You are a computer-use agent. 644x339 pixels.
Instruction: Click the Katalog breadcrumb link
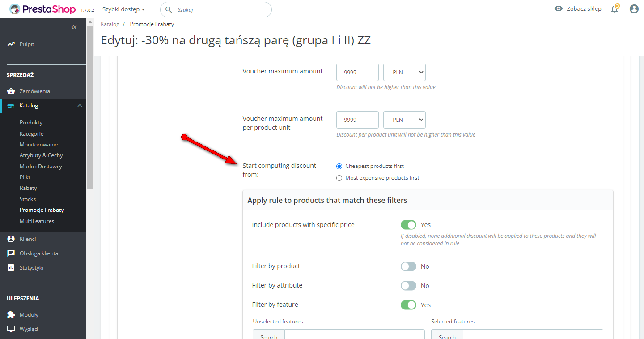[x=110, y=24]
